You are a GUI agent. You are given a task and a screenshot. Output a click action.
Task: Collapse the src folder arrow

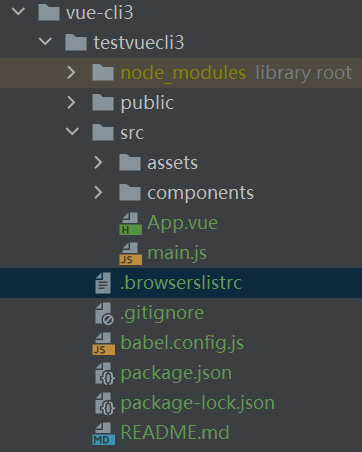[72, 131]
